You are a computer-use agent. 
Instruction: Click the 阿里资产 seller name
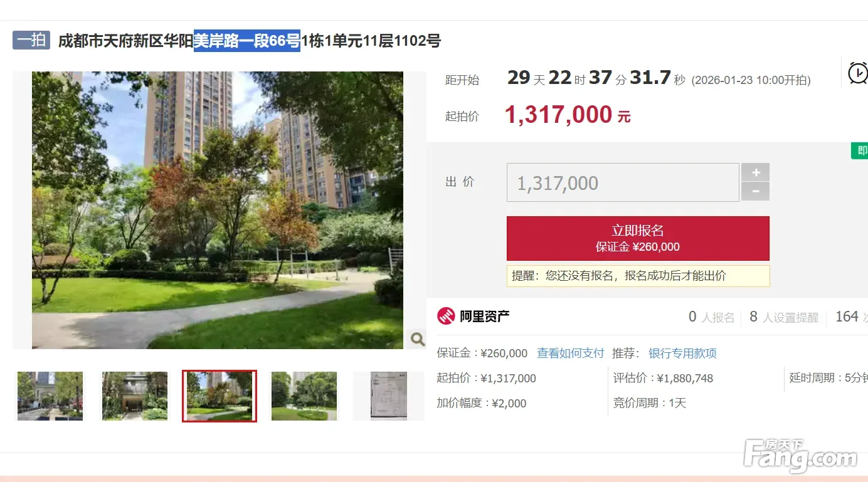pos(484,317)
